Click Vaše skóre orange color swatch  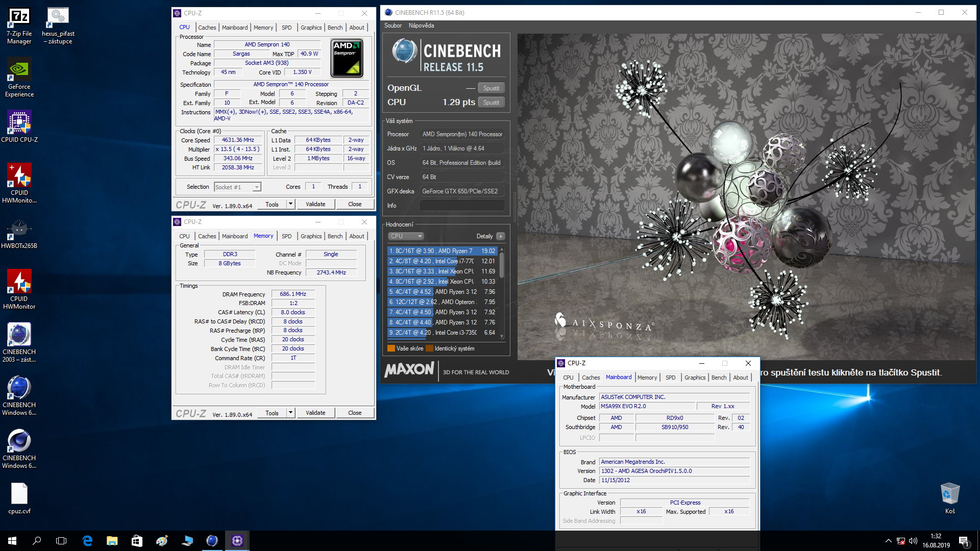point(391,348)
